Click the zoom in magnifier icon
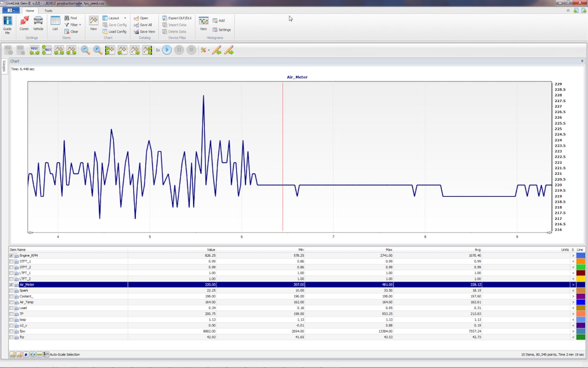The width and height of the screenshot is (588, 368). coord(98,50)
